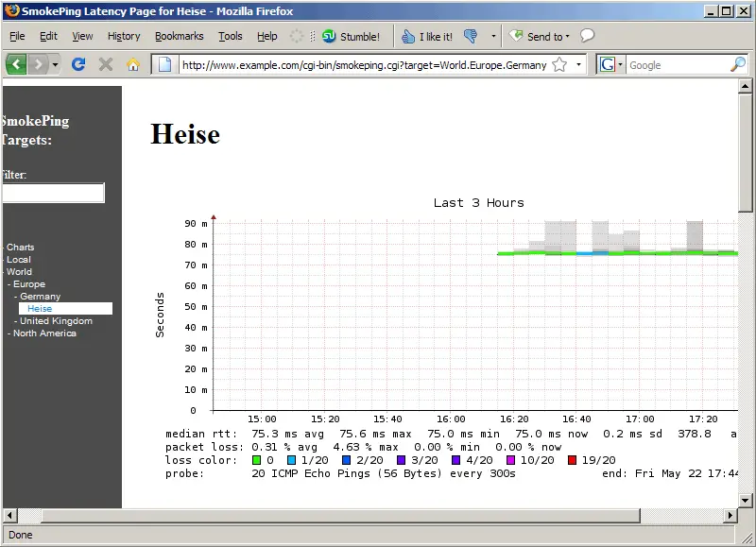Click the magnifier search icon
Image resolution: width=756 pixels, height=547 pixels.
click(x=738, y=64)
